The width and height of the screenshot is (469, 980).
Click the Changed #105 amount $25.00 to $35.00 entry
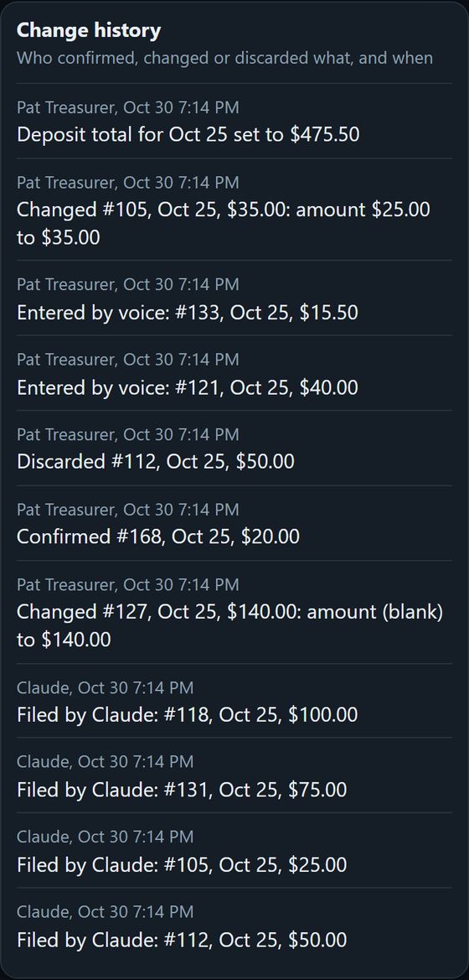tap(234, 210)
